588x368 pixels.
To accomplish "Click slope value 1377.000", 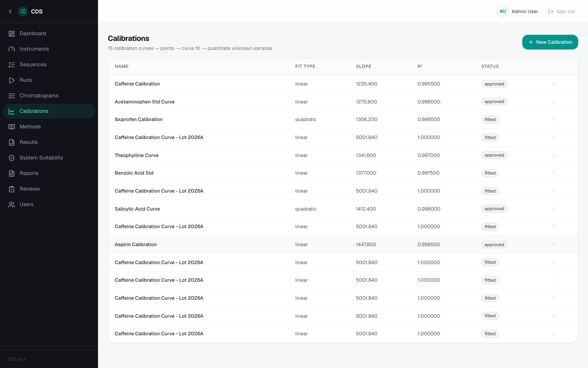I will [x=366, y=173].
